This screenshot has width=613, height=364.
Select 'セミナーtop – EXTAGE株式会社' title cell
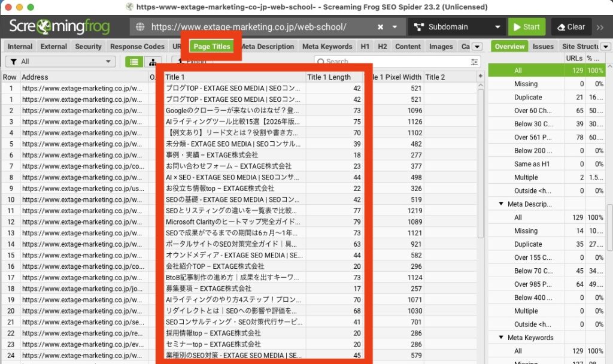tap(234, 344)
